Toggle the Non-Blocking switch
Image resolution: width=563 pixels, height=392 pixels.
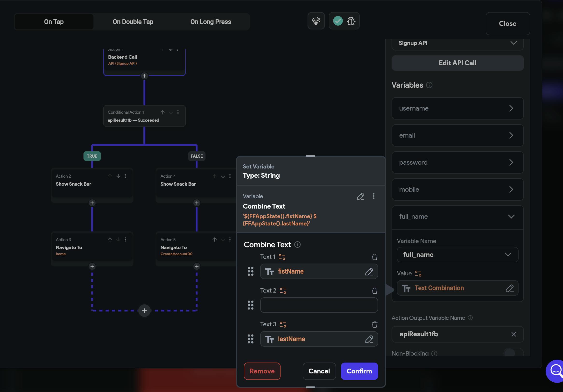click(513, 353)
